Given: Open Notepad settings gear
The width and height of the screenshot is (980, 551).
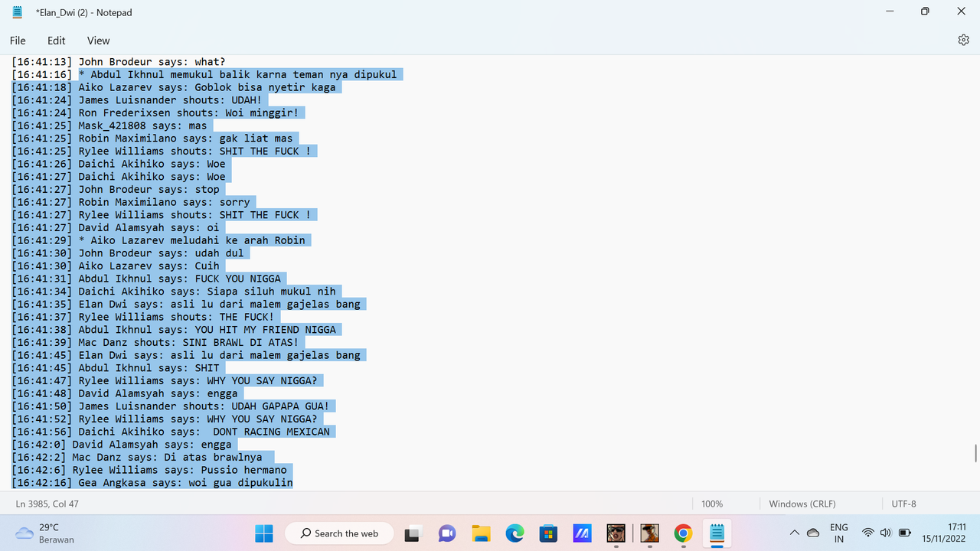Looking at the screenshot, I should coord(963,41).
